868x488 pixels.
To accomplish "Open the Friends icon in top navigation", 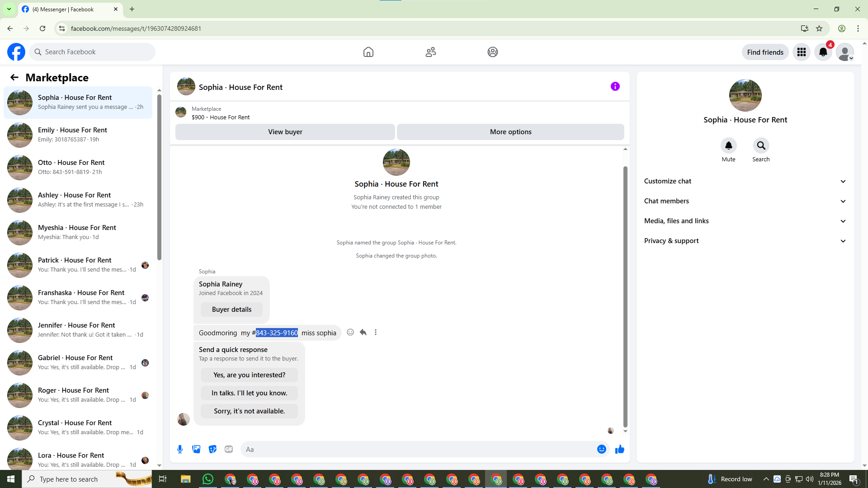I will coord(431,52).
